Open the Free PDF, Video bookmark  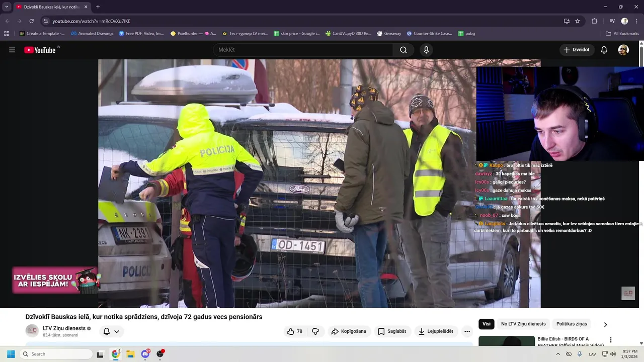[141, 34]
